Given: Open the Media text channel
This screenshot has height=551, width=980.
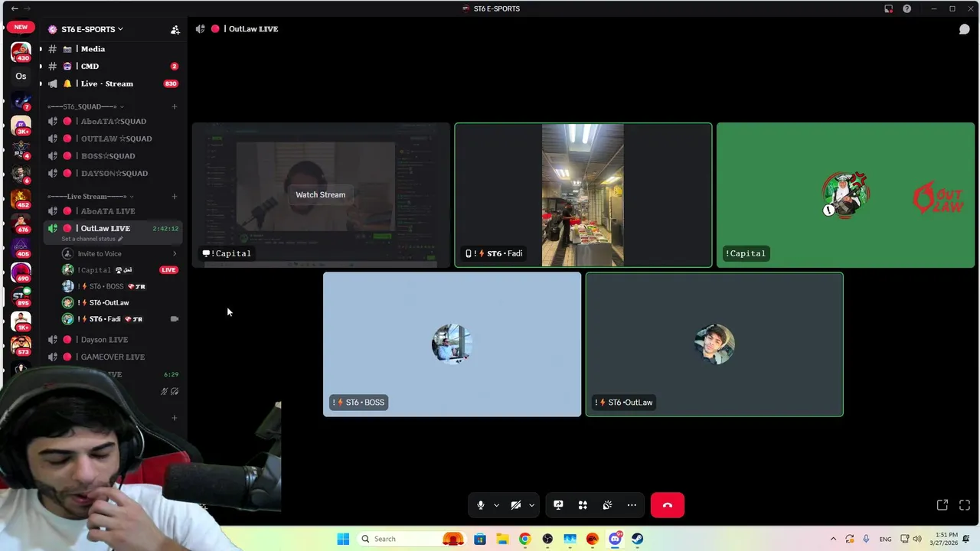Looking at the screenshot, I should click(x=112, y=49).
